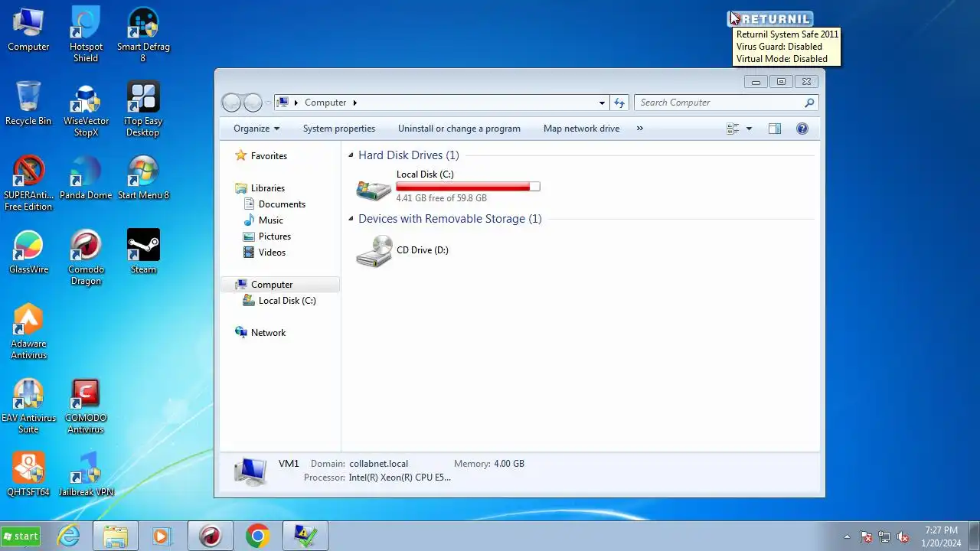Click the Returnil desktop widget
The width and height of the screenshot is (980, 551).
tap(770, 19)
